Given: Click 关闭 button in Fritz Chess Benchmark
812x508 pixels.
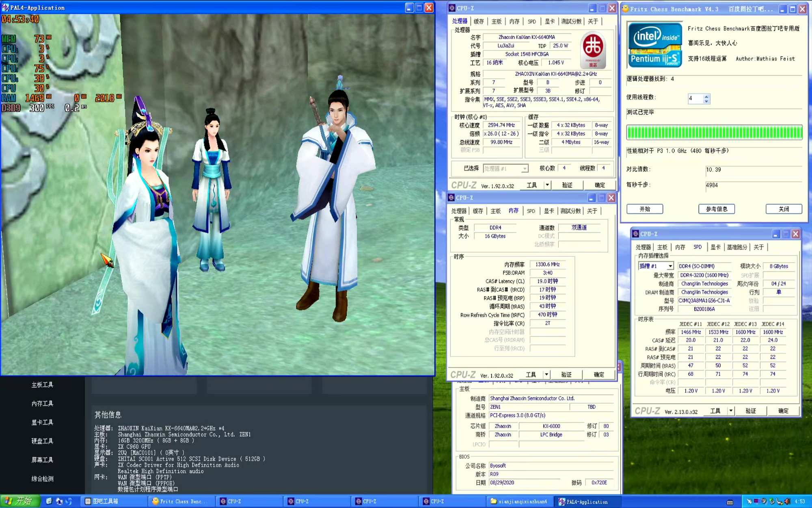Looking at the screenshot, I should click(784, 209).
